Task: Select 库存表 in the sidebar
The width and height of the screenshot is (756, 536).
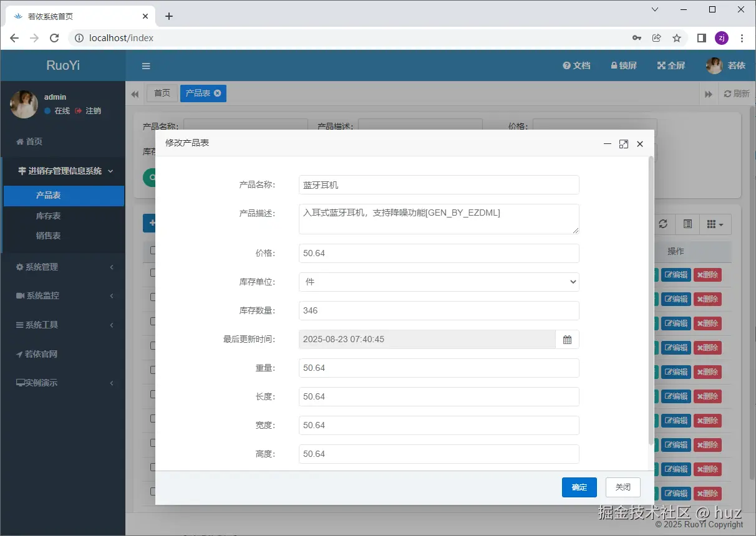Action: (x=49, y=216)
